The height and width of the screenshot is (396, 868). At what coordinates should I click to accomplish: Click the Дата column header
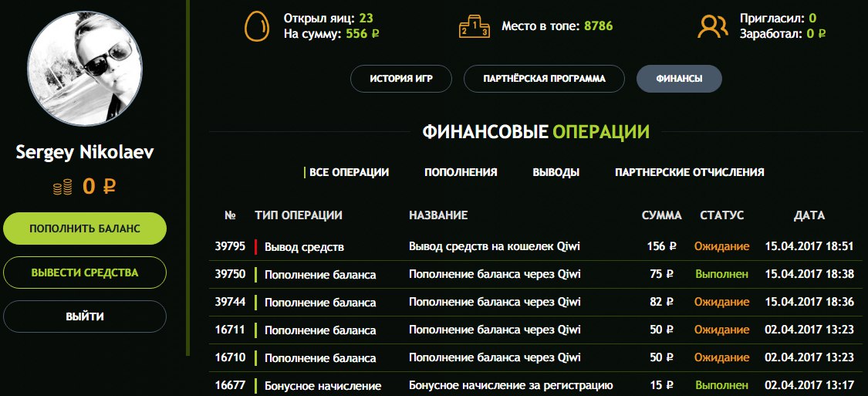click(x=809, y=215)
